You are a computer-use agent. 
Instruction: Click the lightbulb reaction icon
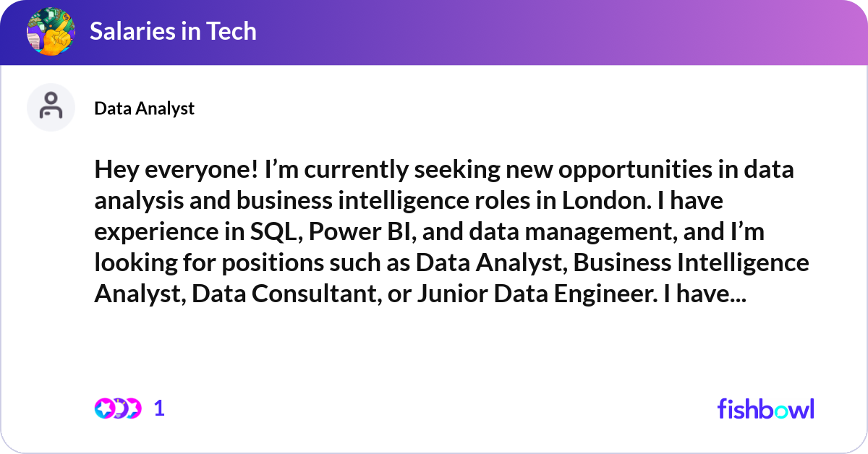(118, 408)
